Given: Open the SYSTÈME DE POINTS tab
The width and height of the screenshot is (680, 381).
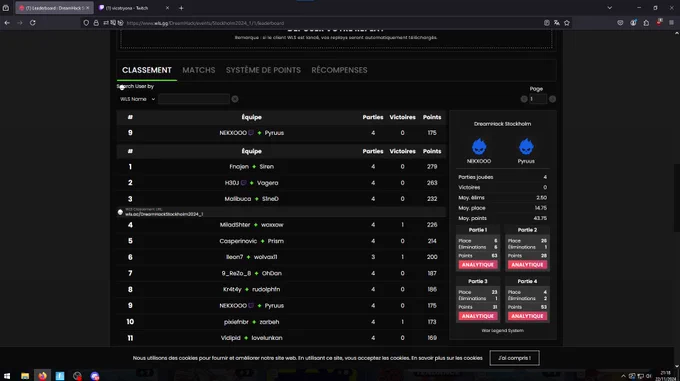Looking at the screenshot, I should [x=263, y=70].
